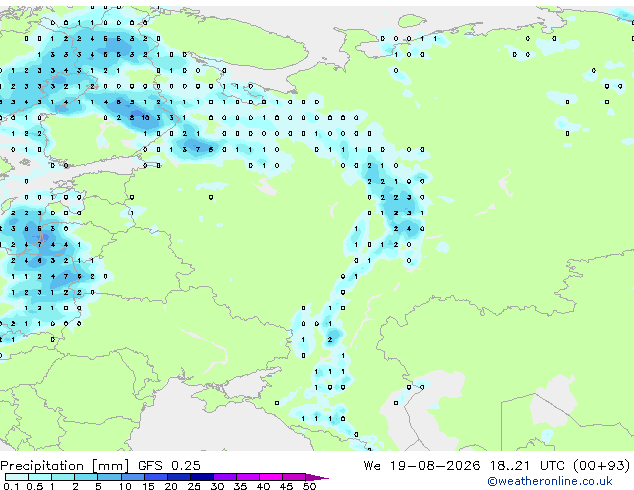Click the legend scale label '35'

(x=240, y=486)
